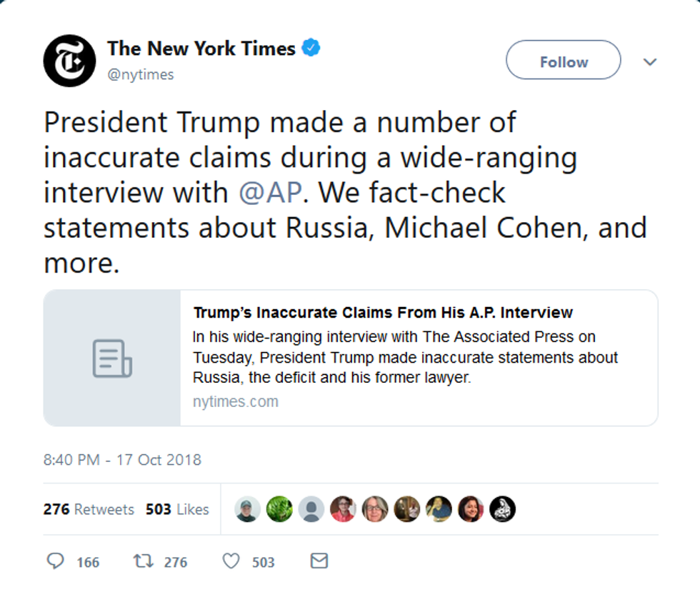Click the New York Times profile avatar
The width and height of the screenshot is (700, 602).
(x=69, y=60)
